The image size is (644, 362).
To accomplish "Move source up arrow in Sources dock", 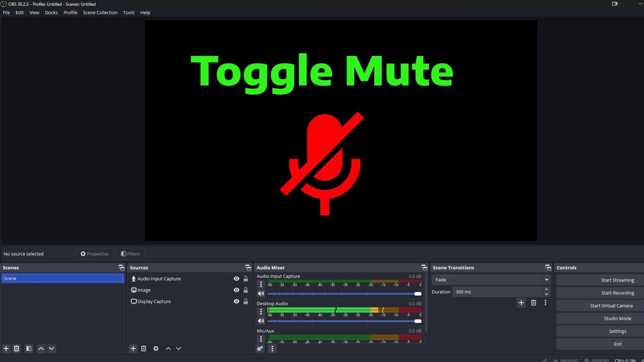I will tap(169, 348).
